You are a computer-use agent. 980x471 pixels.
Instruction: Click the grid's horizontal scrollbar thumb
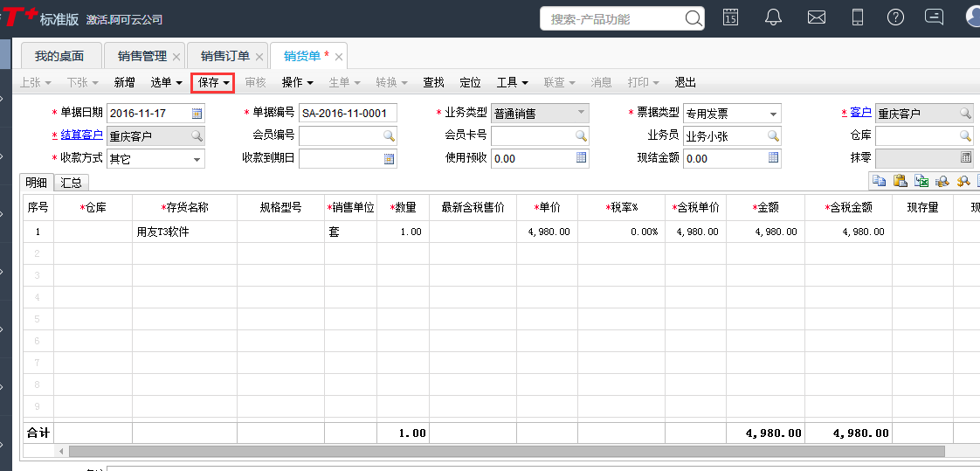click(507, 451)
